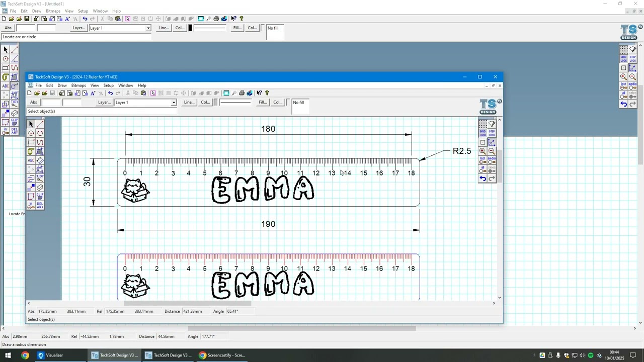
Task: Pick the line drawing tool in Ruler window
Action: [40, 124]
